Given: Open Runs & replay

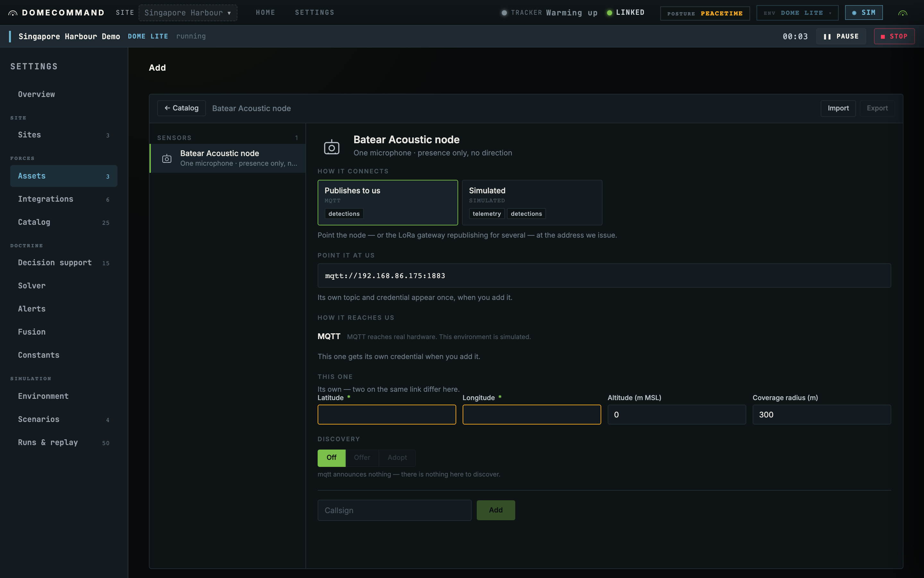Looking at the screenshot, I should 64,442.
